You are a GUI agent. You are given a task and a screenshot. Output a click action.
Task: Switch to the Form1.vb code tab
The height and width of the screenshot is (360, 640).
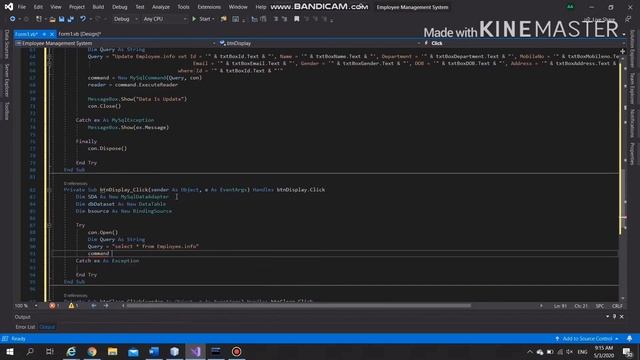coord(27,34)
